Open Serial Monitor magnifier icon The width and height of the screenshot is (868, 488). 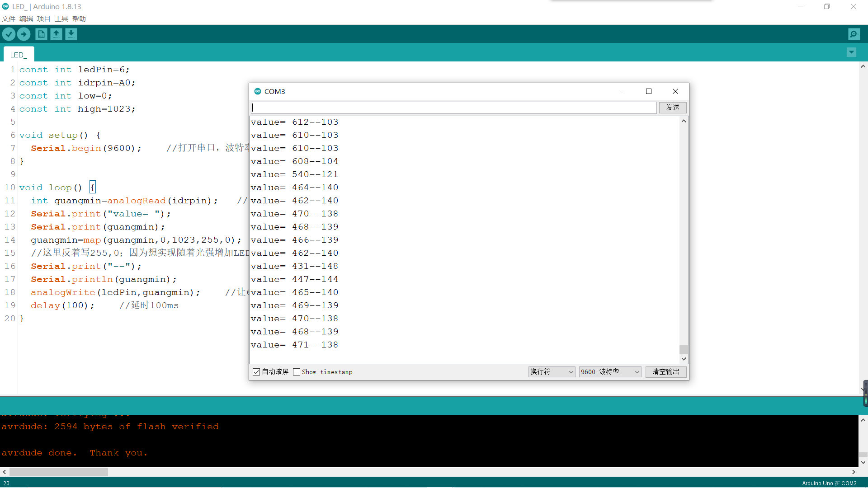coord(854,34)
